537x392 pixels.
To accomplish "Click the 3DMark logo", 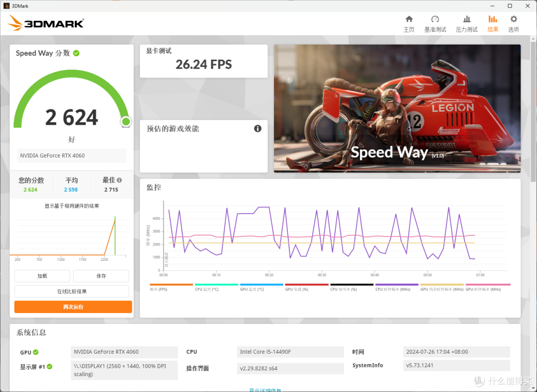I will click(x=46, y=23).
